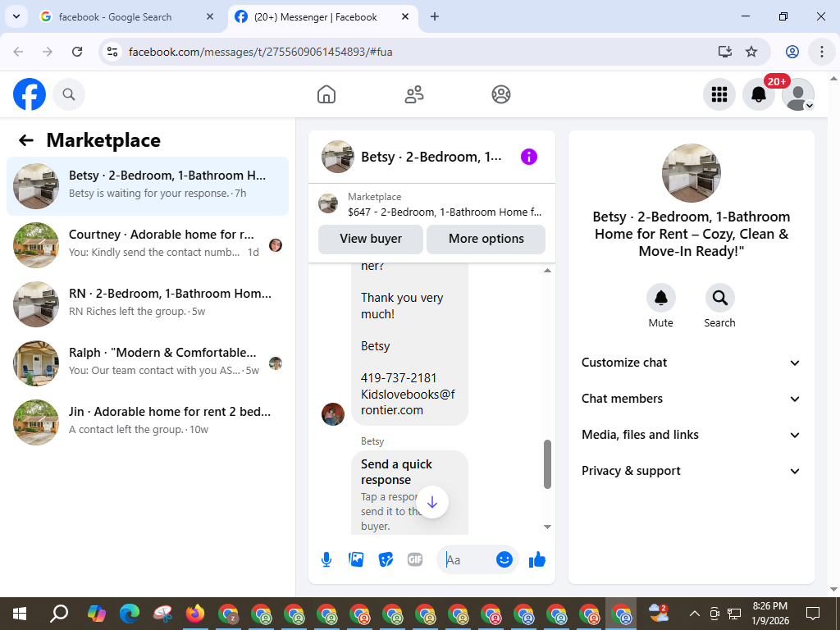
Task: Jump to latest message down arrow
Action: (x=432, y=502)
